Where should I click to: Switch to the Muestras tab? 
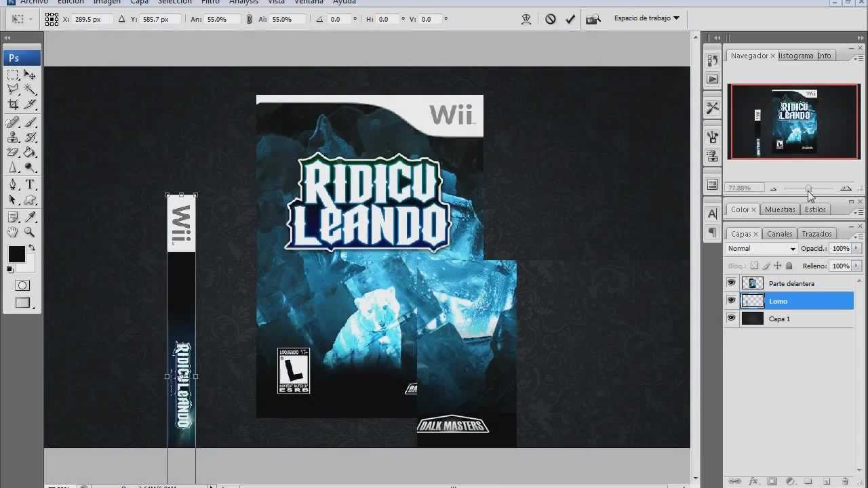click(780, 209)
